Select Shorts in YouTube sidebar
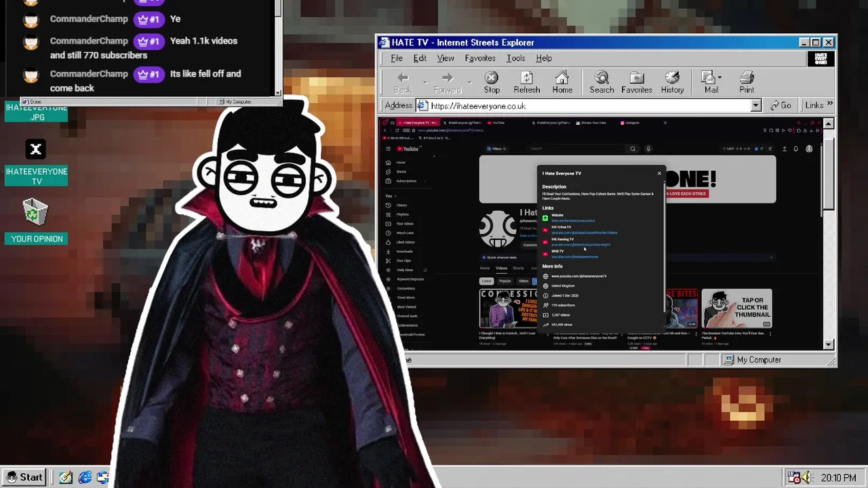Screen dimensions: 868x488 point(397,172)
